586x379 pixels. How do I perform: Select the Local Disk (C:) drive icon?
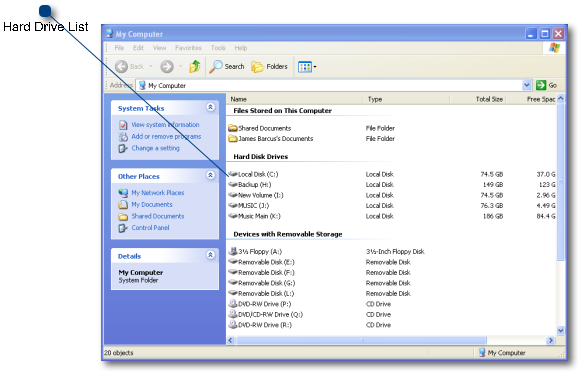click(233, 174)
